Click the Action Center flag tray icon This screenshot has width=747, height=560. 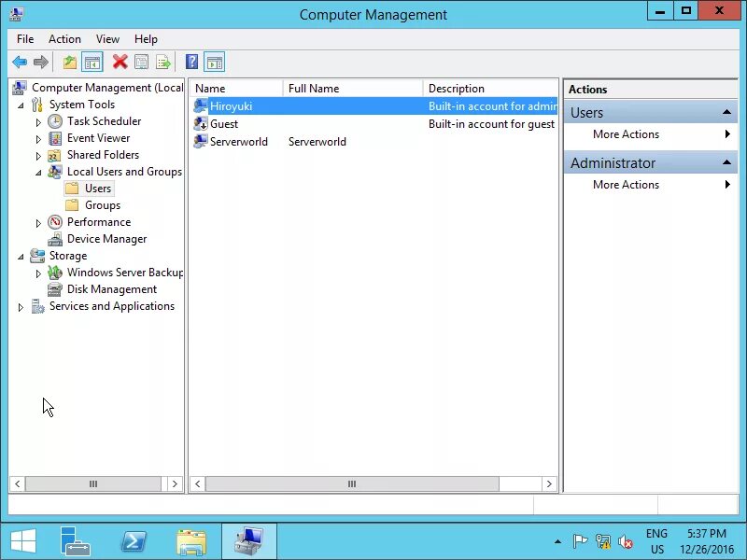(x=580, y=541)
